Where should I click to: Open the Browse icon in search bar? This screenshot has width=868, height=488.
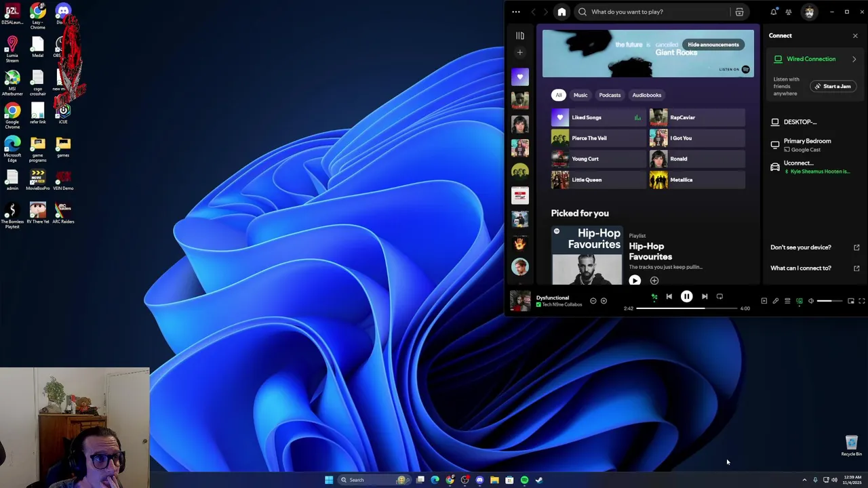(739, 12)
